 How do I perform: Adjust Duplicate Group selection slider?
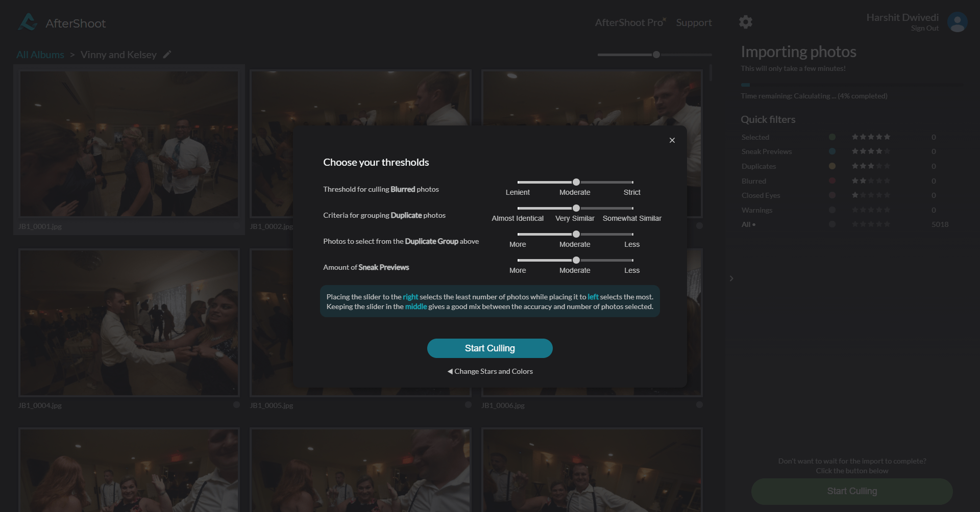pos(575,234)
